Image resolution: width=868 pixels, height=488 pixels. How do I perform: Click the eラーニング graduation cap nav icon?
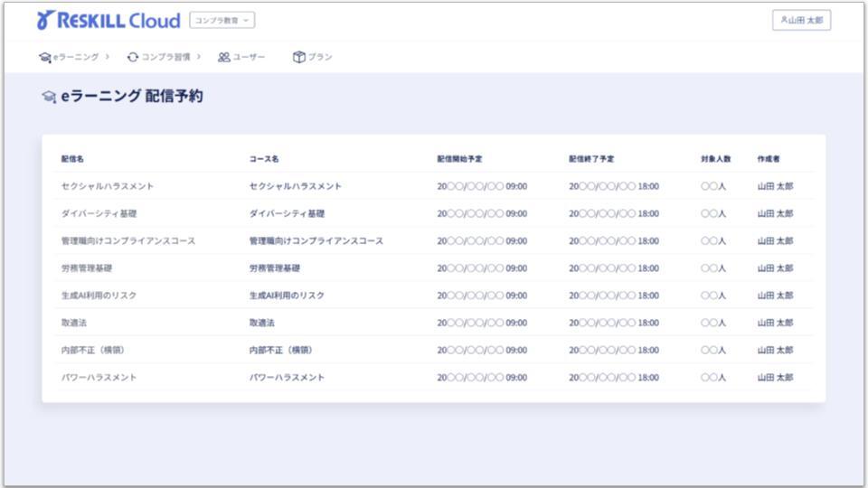45,57
